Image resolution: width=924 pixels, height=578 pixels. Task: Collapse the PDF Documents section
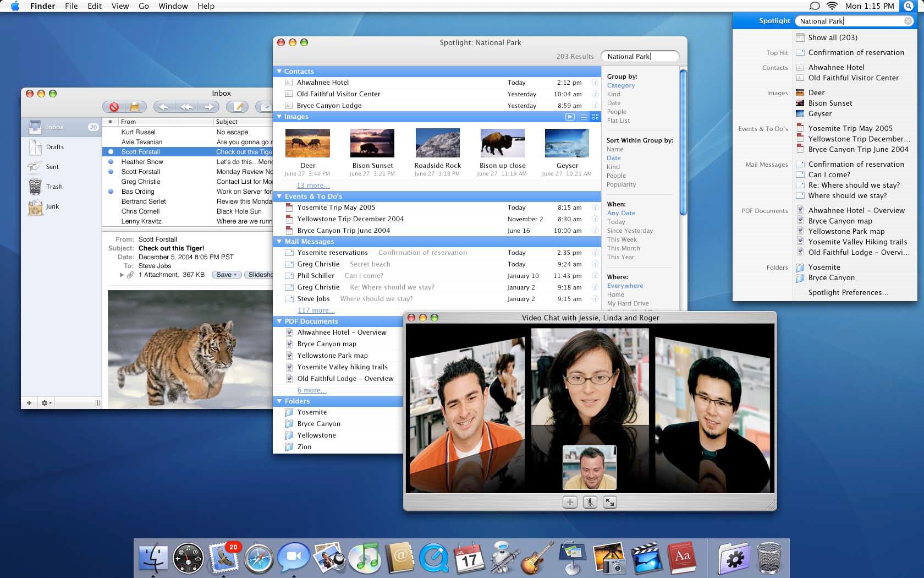click(x=279, y=321)
